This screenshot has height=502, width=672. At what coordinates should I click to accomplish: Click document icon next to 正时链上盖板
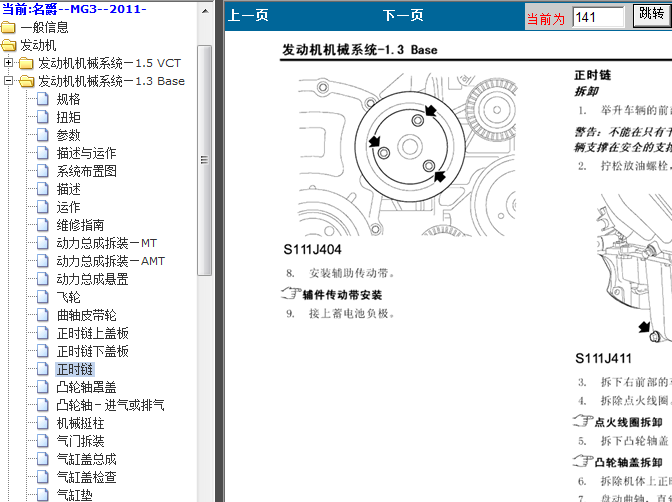pos(42,333)
